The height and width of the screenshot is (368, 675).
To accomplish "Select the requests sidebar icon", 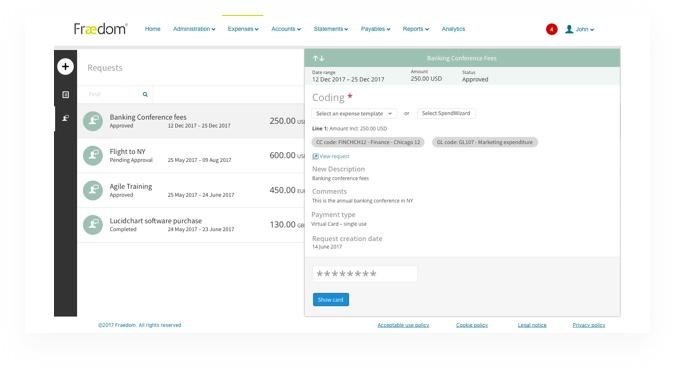I will pos(65,118).
